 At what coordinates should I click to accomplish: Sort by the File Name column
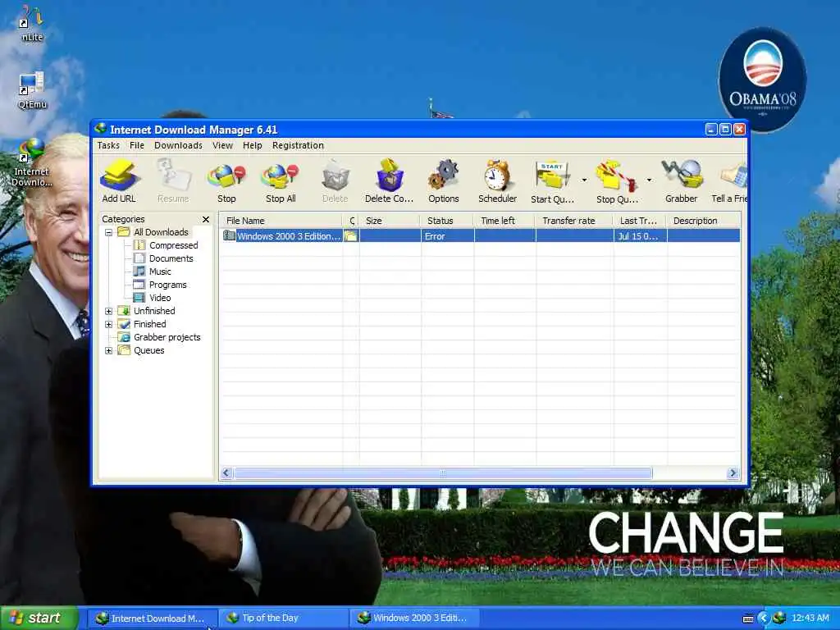pos(281,221)
